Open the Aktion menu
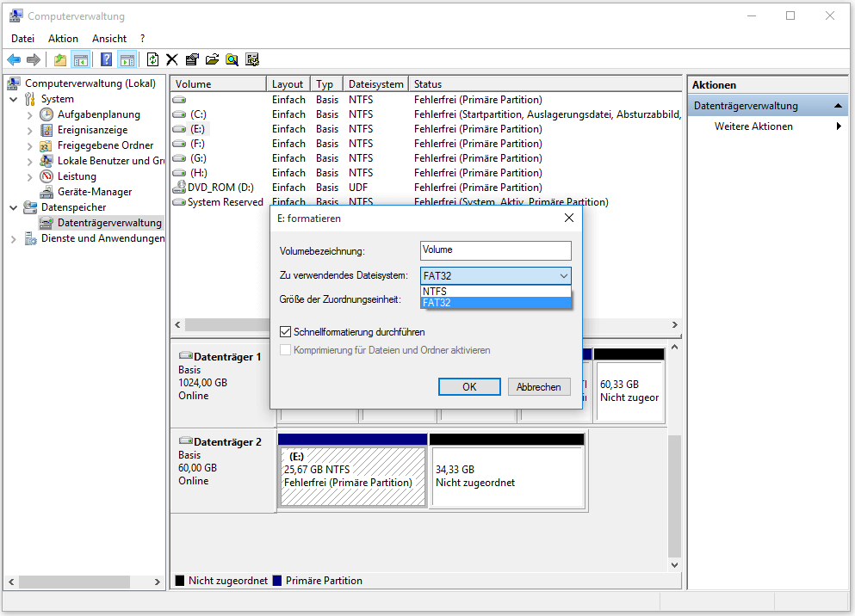855x616 pixels. (63, 39)
